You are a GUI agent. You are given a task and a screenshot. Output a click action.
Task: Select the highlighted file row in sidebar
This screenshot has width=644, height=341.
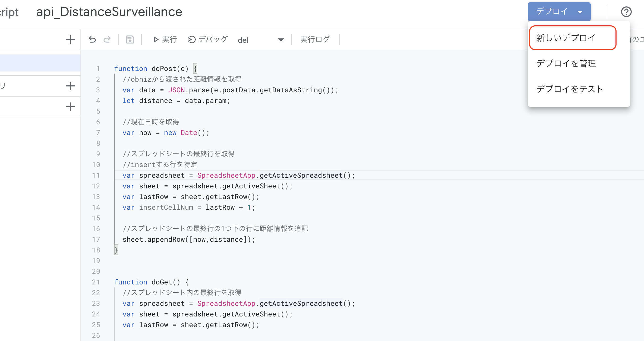tap(40, 63)
